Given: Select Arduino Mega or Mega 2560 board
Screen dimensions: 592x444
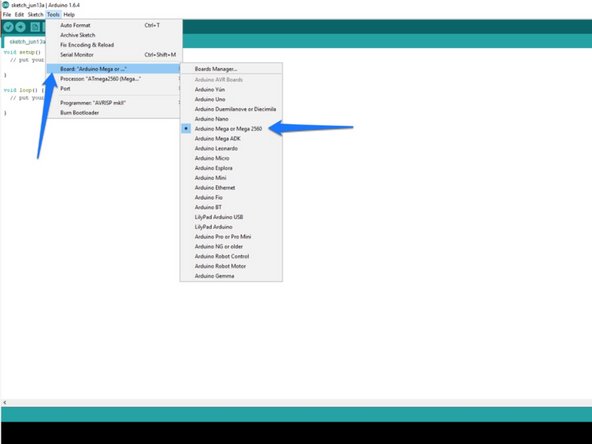Looking at the screenshot, I should pyautogui.click(x=231, y=129).
